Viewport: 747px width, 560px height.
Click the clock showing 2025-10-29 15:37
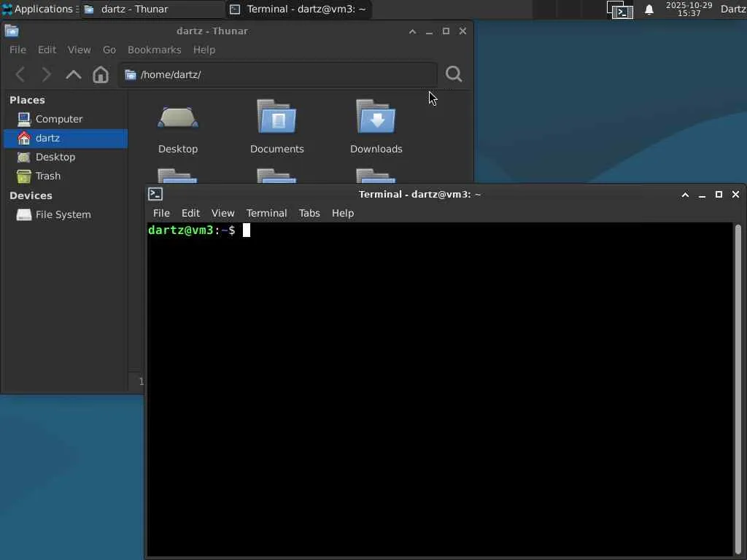pos(689,9)
